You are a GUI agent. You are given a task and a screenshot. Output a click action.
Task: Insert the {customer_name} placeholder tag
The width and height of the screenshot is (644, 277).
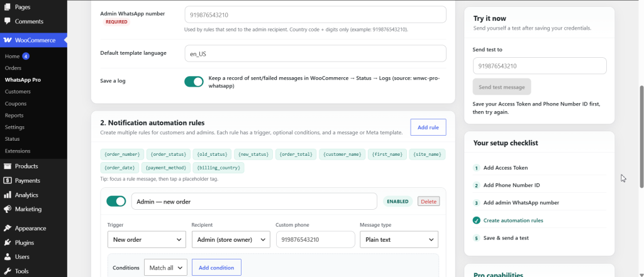(x=342, y=155)
